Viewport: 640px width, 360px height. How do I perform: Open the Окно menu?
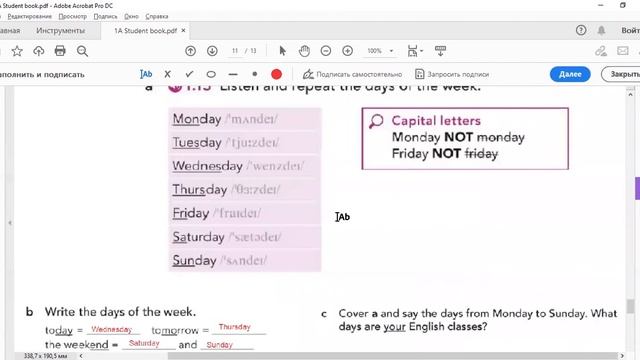(131, 16)
